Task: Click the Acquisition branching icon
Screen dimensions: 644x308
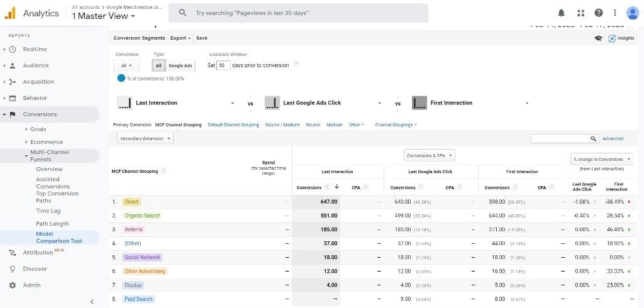Action: point(13,82)
